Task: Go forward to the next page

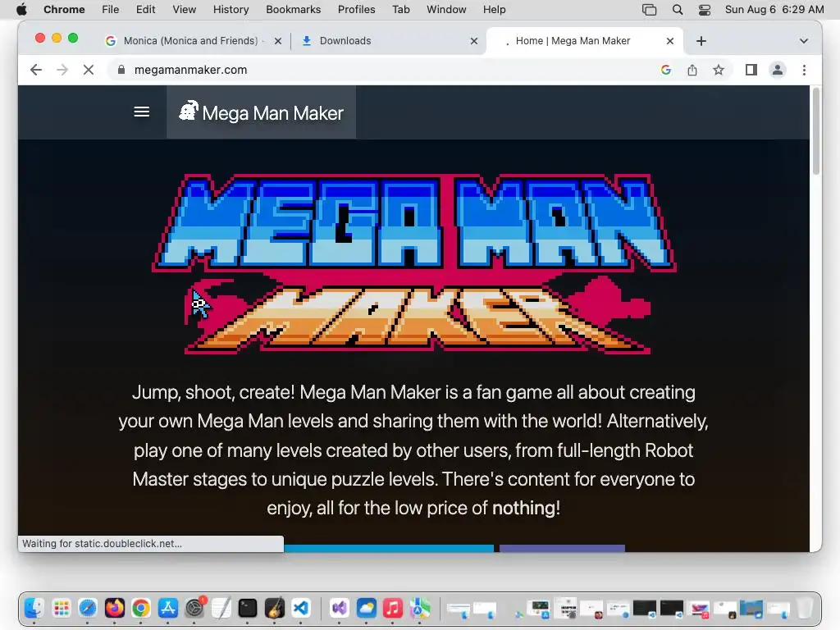Action: pyautogui.click(x=62, y=70)
